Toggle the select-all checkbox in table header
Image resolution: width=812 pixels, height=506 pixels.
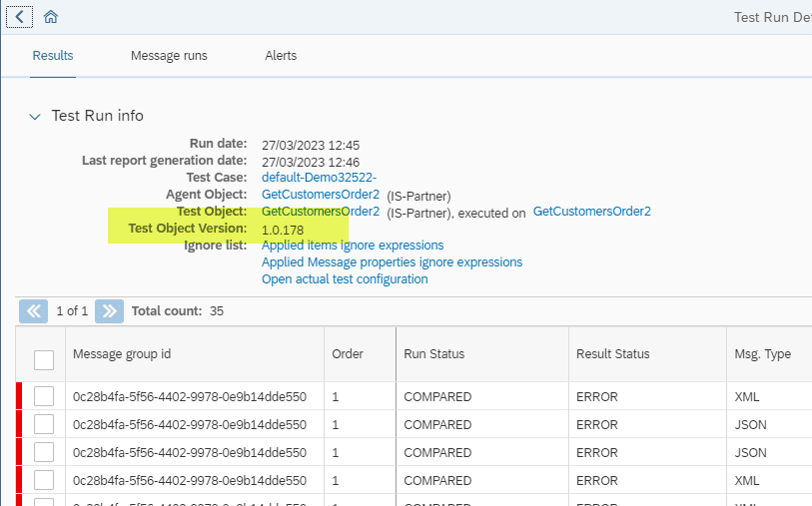click(x=44, y=360)
